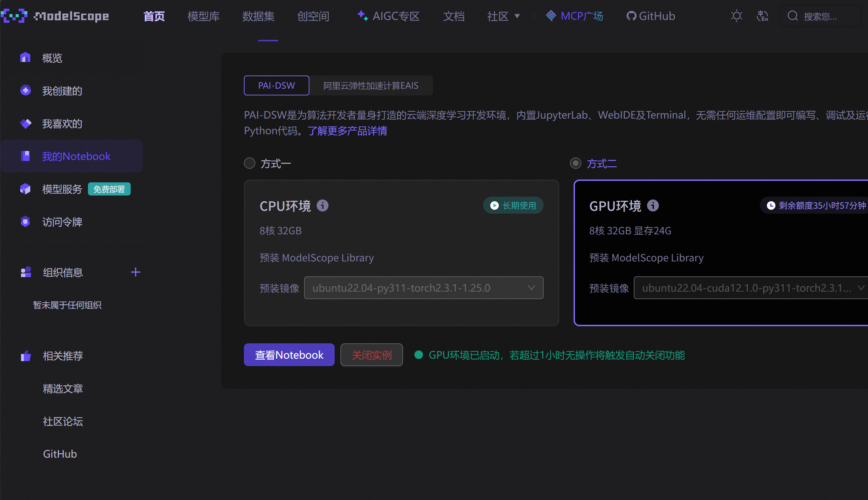Viewport: 868px width, 500px height.
Task: Click the 模型服务 cube icon
Action: [x=25, y=189]
